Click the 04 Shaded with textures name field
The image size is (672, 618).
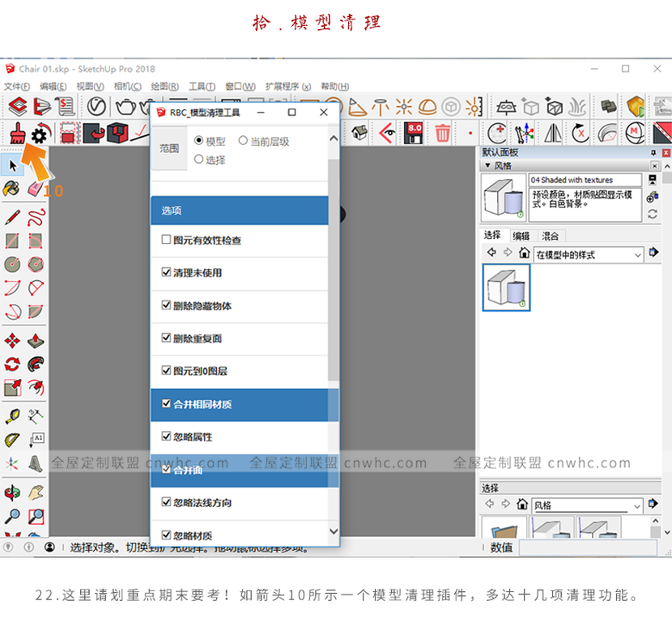coord(585,180)
